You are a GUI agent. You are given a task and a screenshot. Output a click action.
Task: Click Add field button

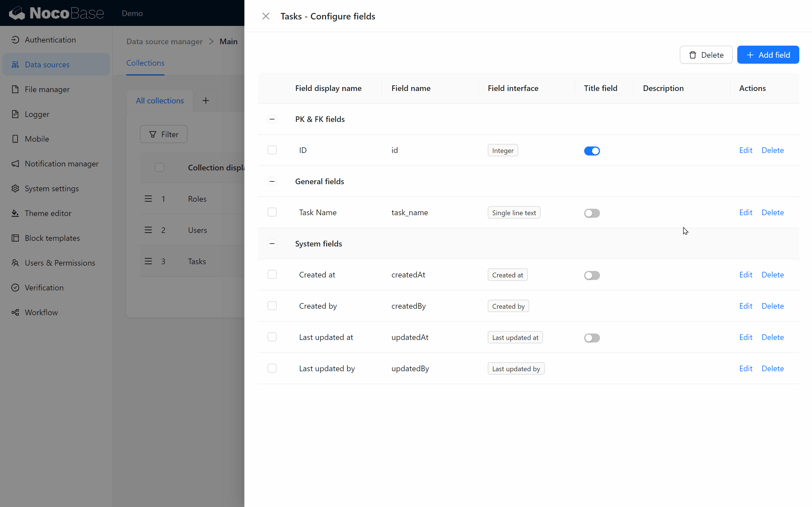tap(767, 54)
